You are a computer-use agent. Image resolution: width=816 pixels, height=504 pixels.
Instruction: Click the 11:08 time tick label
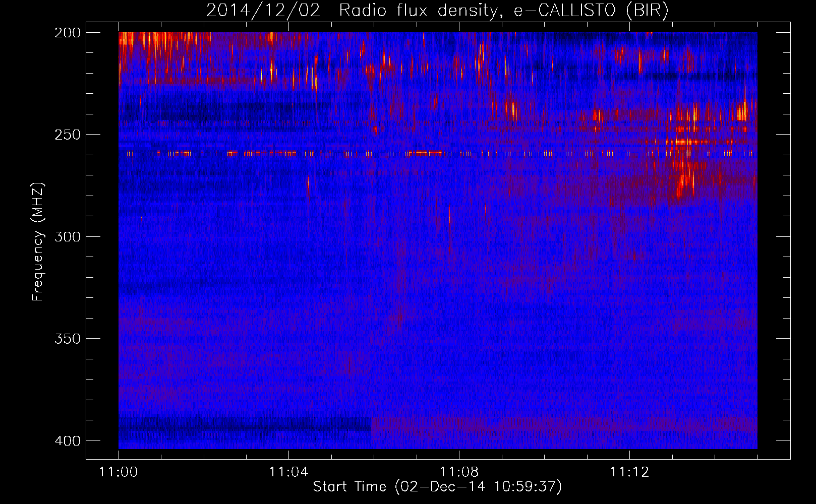point(459,472)
